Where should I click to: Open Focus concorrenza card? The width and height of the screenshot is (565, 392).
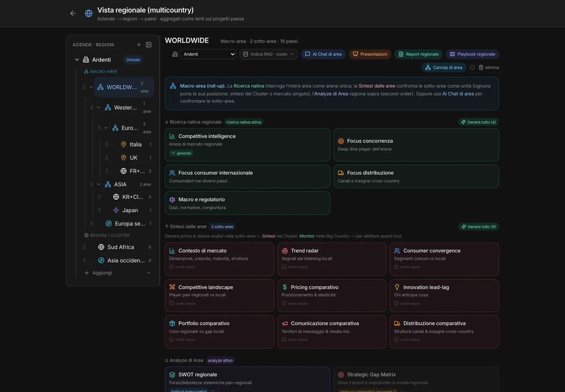(x=416, y=145)
